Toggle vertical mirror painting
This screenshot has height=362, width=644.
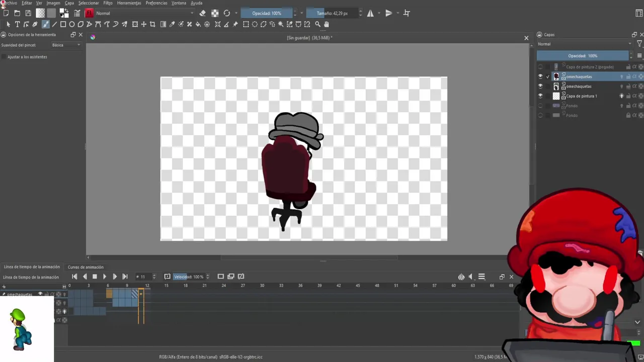tap(388, 13)
